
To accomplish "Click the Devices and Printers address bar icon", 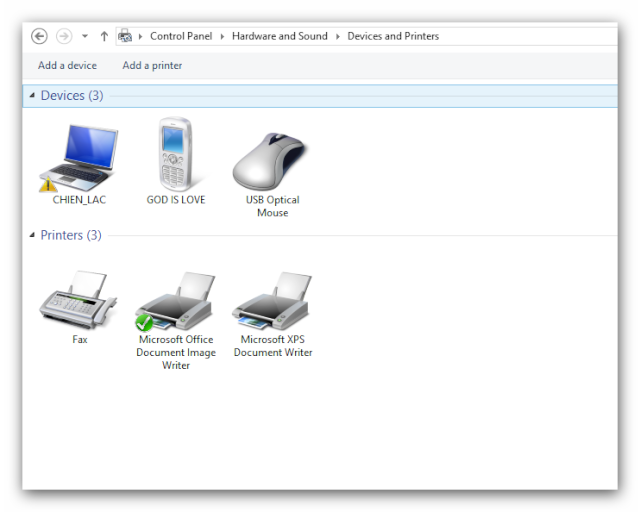I will [x=125, y=36].
